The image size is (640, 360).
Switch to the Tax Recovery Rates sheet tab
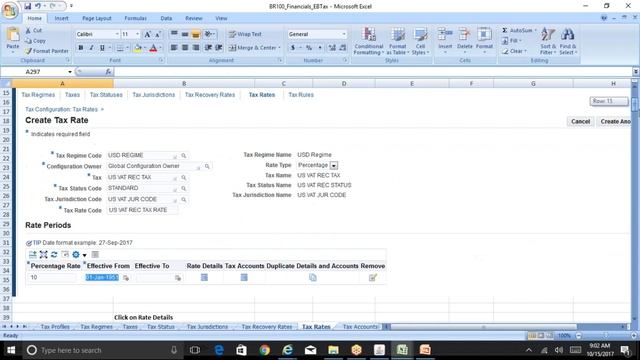pyautogui.click(x=267, y=327)
